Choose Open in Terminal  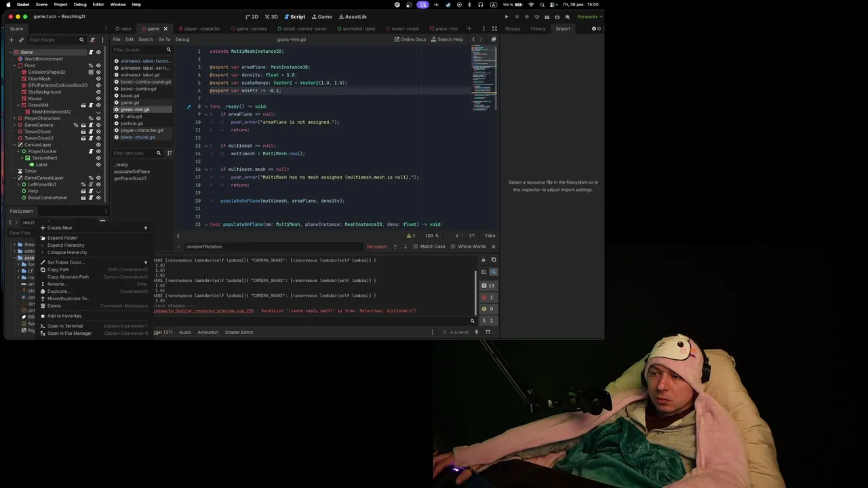click(94, 326)
